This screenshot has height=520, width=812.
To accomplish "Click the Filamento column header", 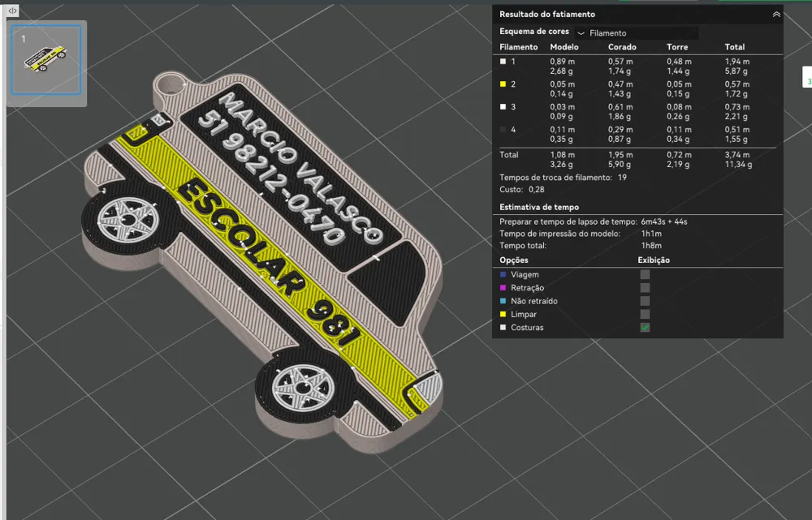I will pos(518,47).
